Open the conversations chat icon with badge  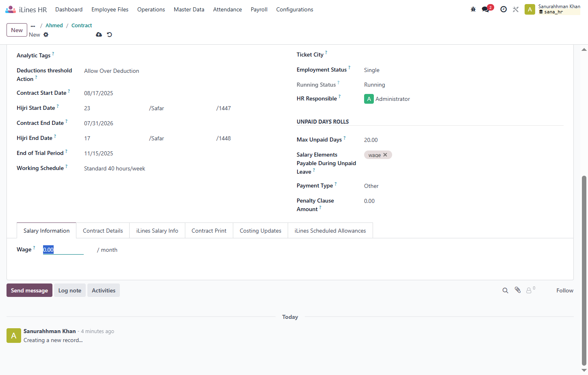486,9
